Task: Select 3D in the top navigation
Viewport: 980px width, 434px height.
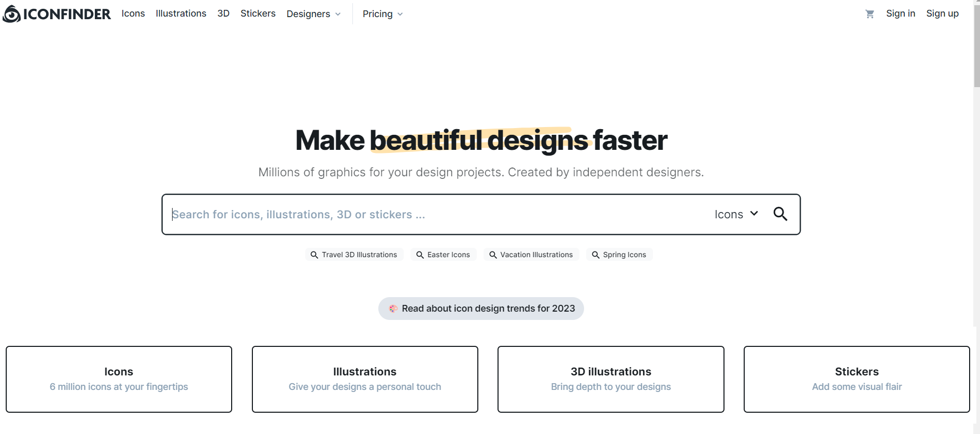Action: 223,13
